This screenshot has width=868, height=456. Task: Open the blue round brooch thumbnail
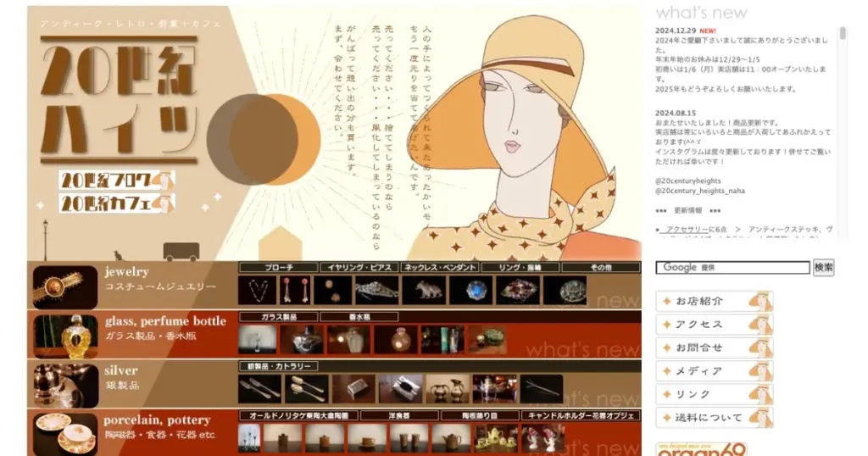pyautogui.click(x=471, y=290)
